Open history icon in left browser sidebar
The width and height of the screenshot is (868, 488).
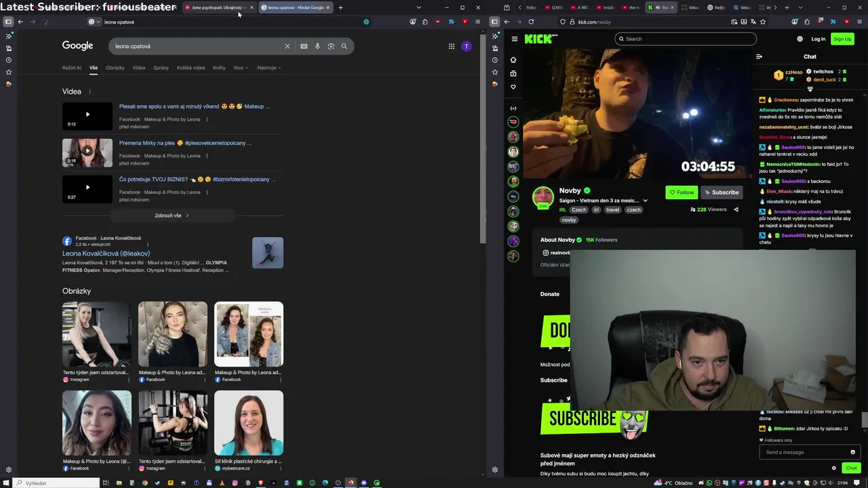(8, 60)
